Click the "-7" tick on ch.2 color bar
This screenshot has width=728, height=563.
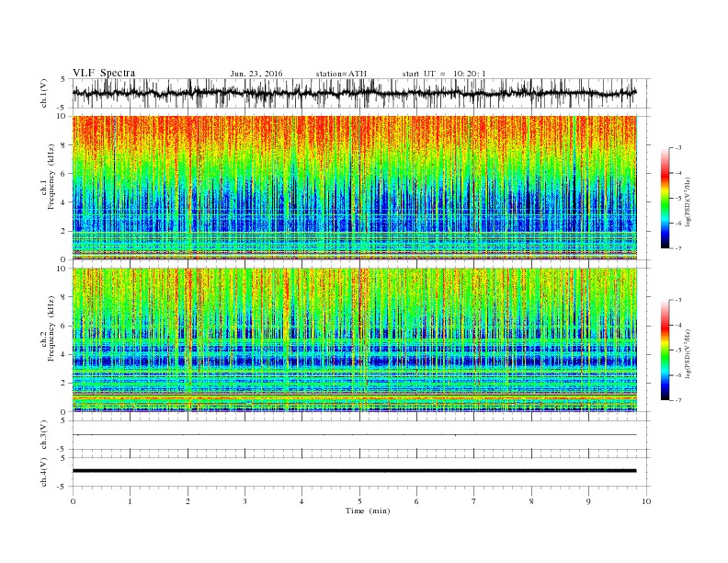pos(678,400)
